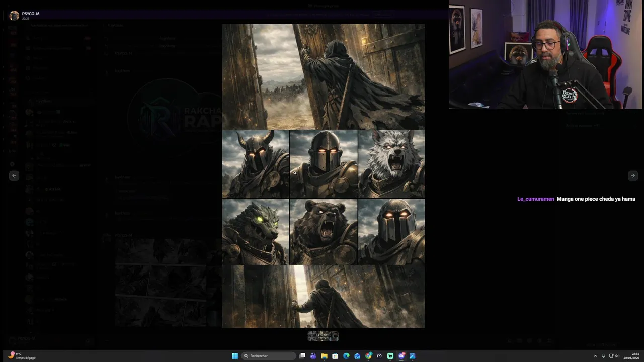Go to the next image with right arrow
This screenshot has height=362, width=644.
[633, 175]
